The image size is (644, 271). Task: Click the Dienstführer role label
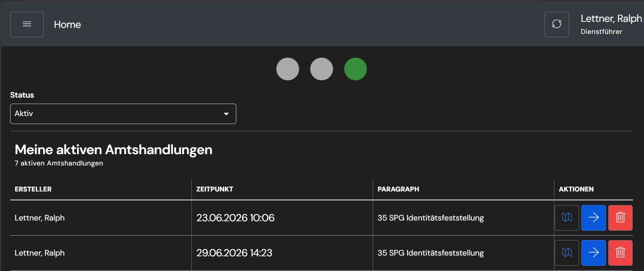click(x=601, y=32)
